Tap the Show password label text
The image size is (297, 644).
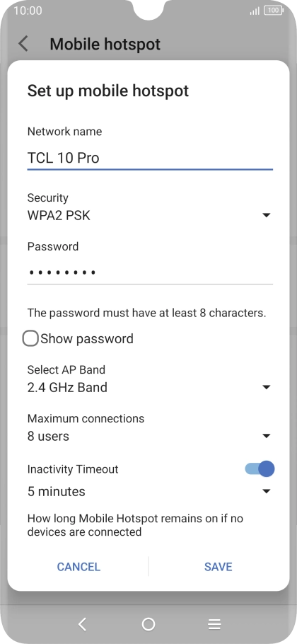pyautogui.click(x=87, y=339)
